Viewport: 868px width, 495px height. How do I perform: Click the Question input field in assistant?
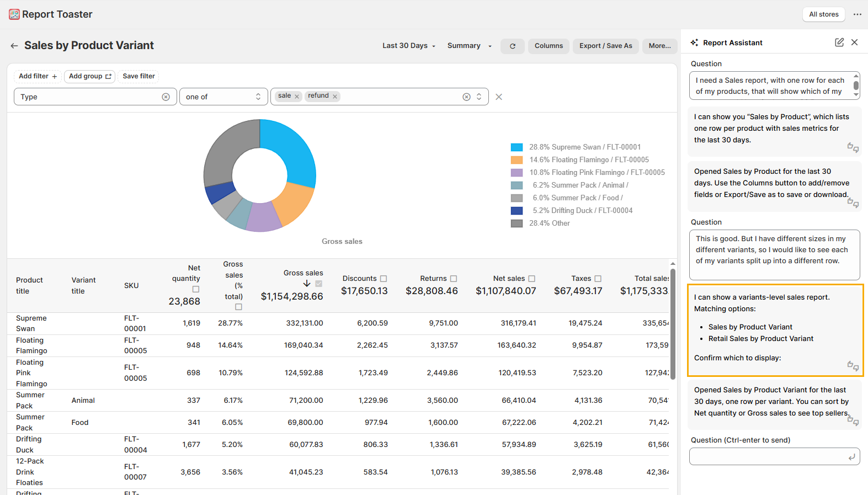[768, 456]
